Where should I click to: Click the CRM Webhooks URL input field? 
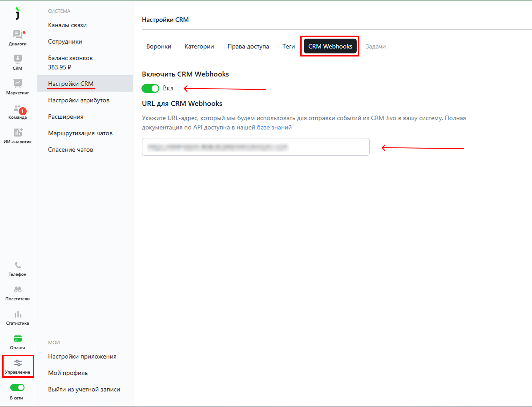(x=255, y=147)
